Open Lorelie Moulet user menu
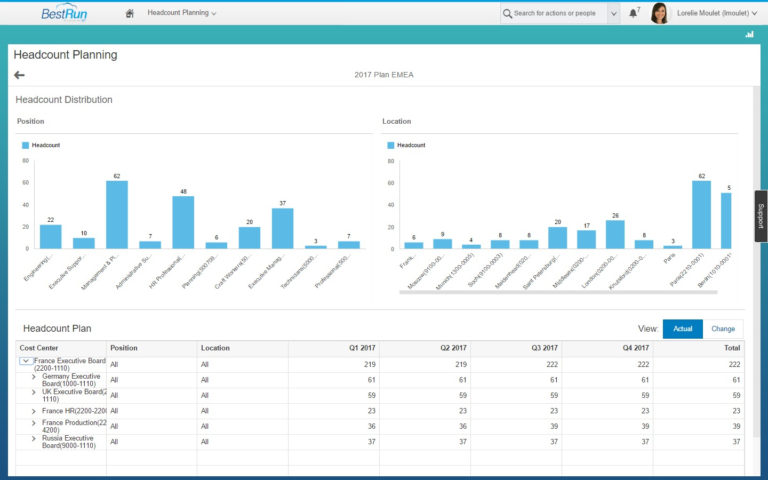 [x=710, y=13]
